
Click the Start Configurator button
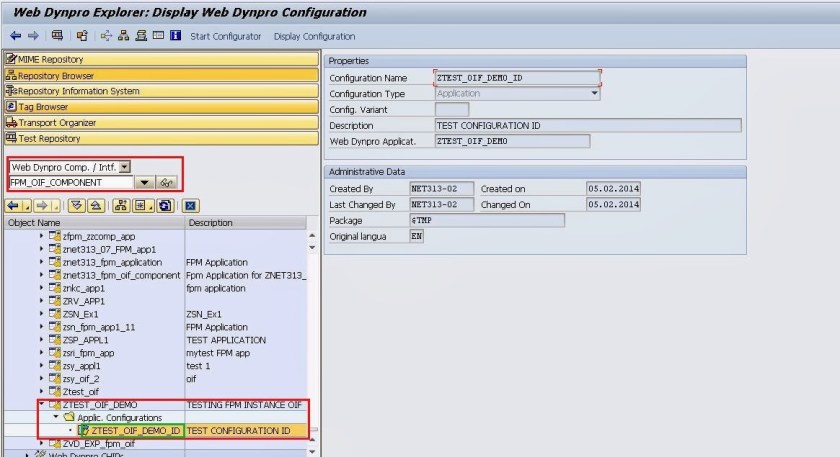(225, 36)
